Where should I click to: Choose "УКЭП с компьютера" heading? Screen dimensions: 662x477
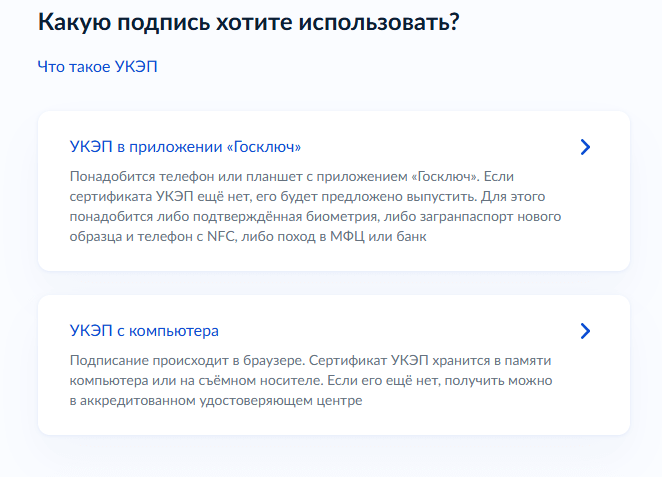coord(144,331)
